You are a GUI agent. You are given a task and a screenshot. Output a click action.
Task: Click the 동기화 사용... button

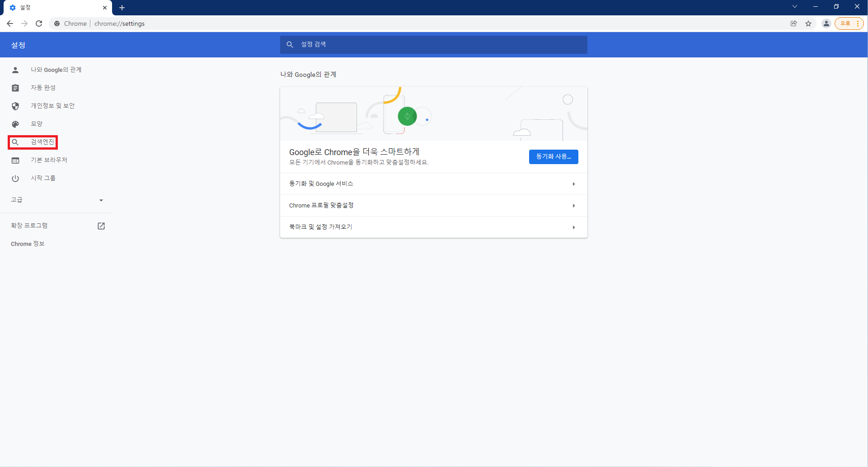(x=554, y=157)
